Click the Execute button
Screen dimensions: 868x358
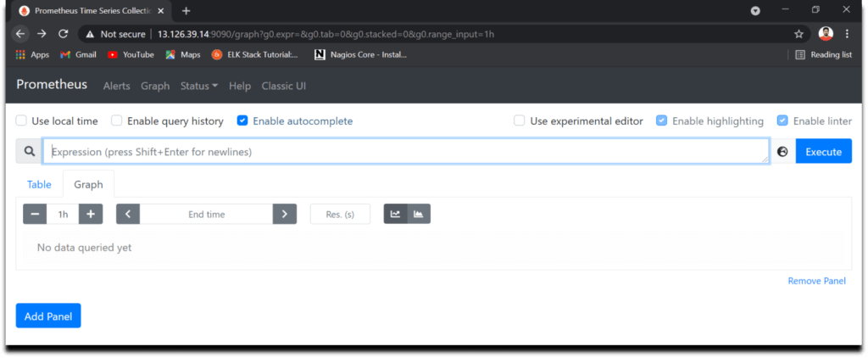tap(824, 151)
